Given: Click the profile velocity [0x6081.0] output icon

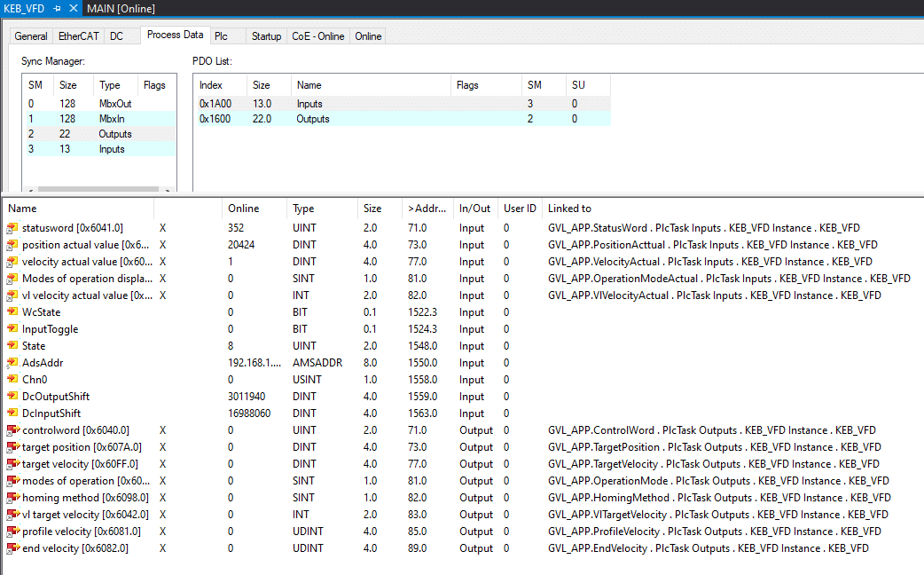Looking at the screenshot, I should coord(13,532).
